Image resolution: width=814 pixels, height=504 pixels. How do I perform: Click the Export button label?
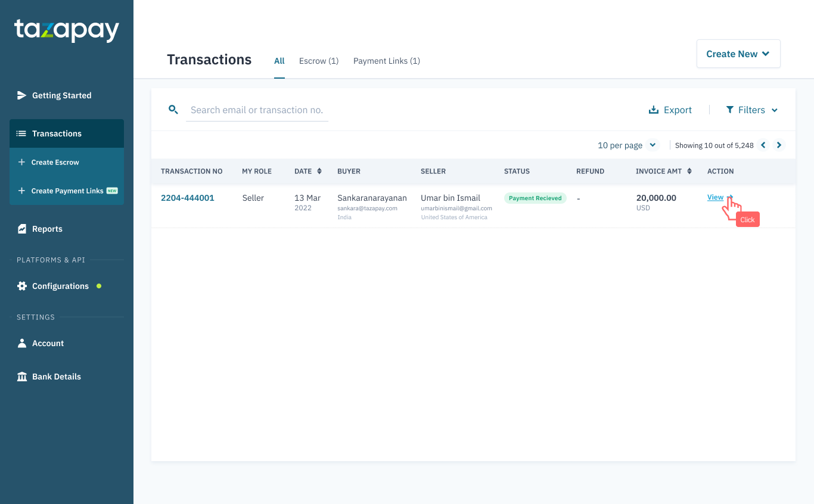[x=678, y=110]
